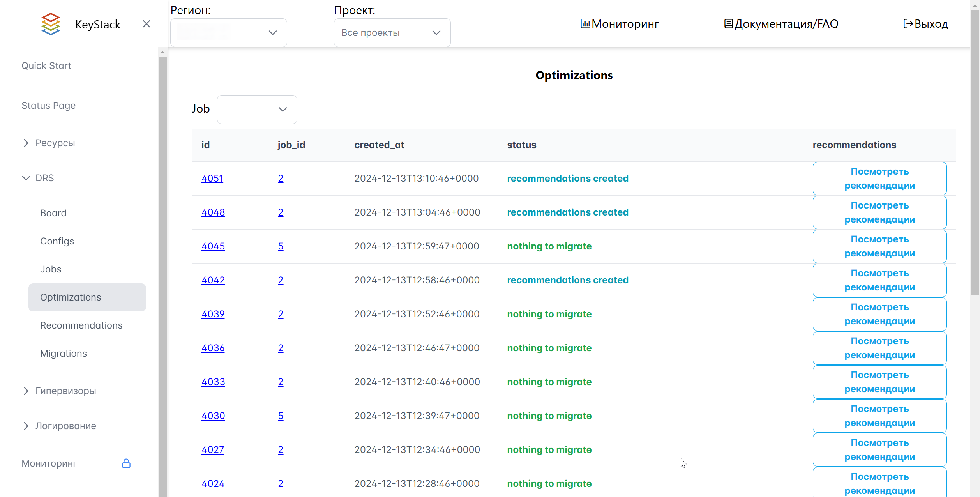Go to Migrations page in sidebar
The height and width of the screenshot is (497, 980).
(64, 354)
